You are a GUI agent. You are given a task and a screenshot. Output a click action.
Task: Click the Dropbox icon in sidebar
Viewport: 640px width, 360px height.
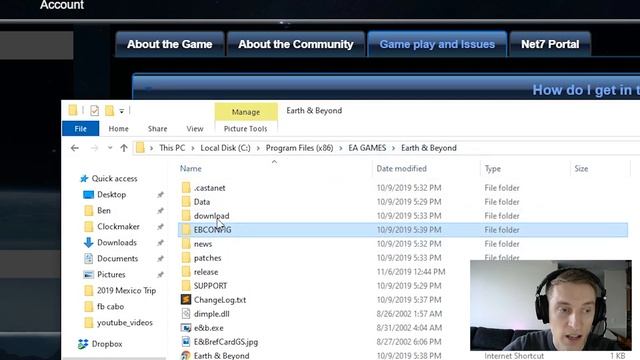[83, 344]
